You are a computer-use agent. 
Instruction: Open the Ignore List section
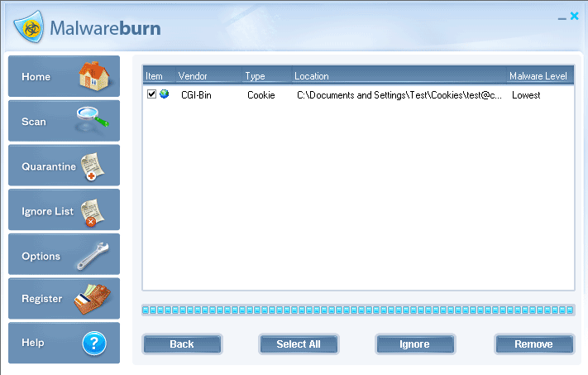click(x=65, y=209)
